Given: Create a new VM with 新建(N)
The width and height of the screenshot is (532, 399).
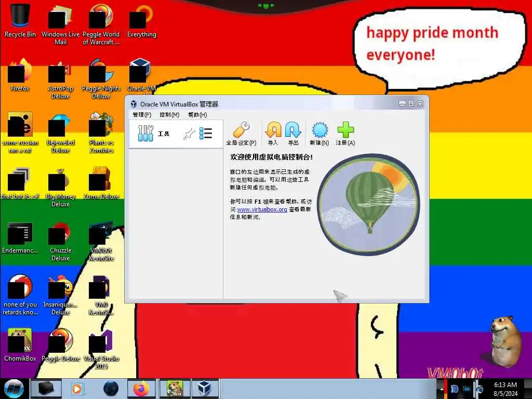Looking at the screenshot, I should [x=320, y=134].
